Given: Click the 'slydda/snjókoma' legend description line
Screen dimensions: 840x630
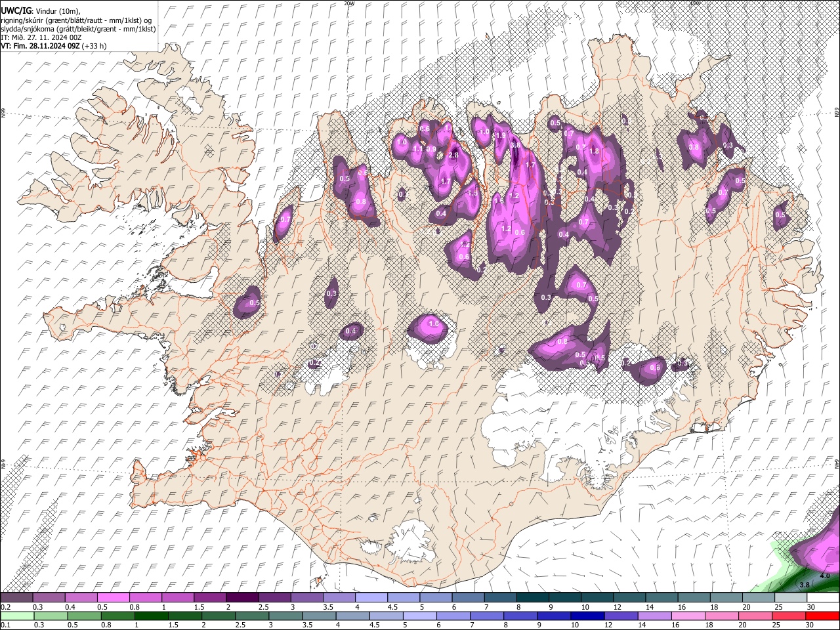Looking at the screenshot, I should click(78, 28).
